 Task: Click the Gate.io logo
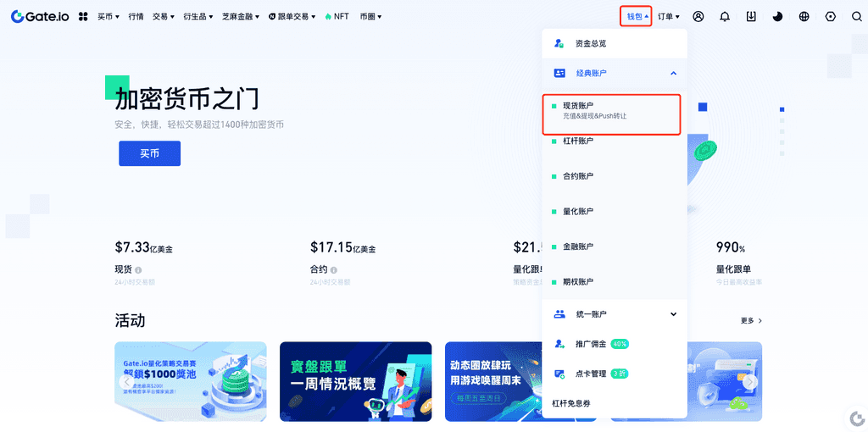[x=40, y=16]
